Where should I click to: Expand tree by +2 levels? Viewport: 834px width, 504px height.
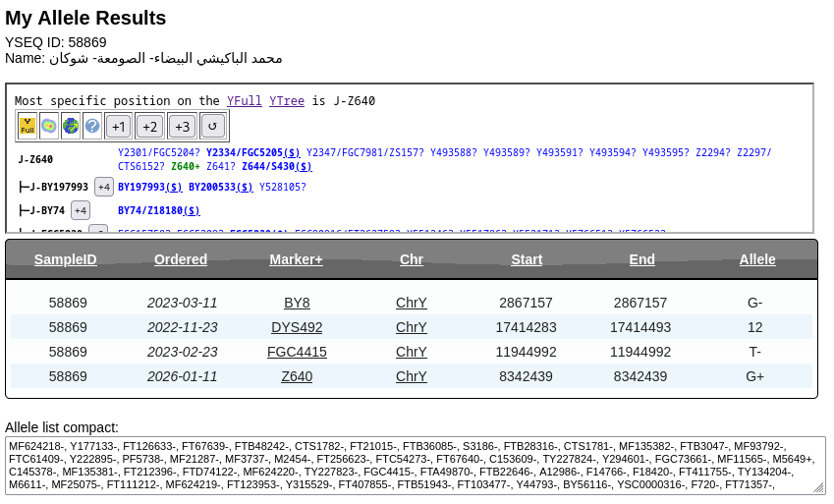tap(150, 127)
